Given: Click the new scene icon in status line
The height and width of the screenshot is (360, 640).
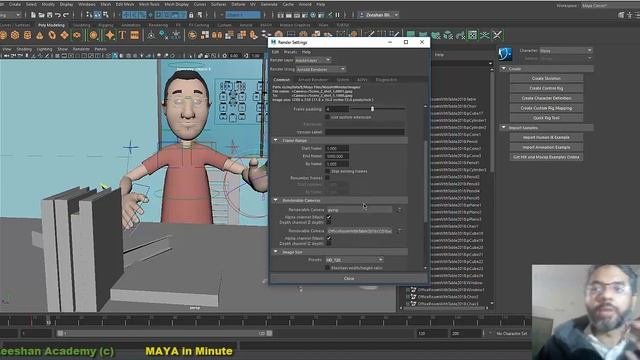Looking at the screenshot, I should [33, 15].
